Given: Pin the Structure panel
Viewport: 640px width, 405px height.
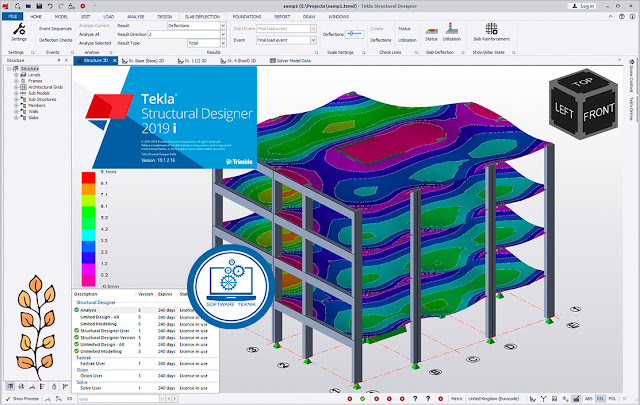Looking at the screenshot, I should (x=59, y=60).
